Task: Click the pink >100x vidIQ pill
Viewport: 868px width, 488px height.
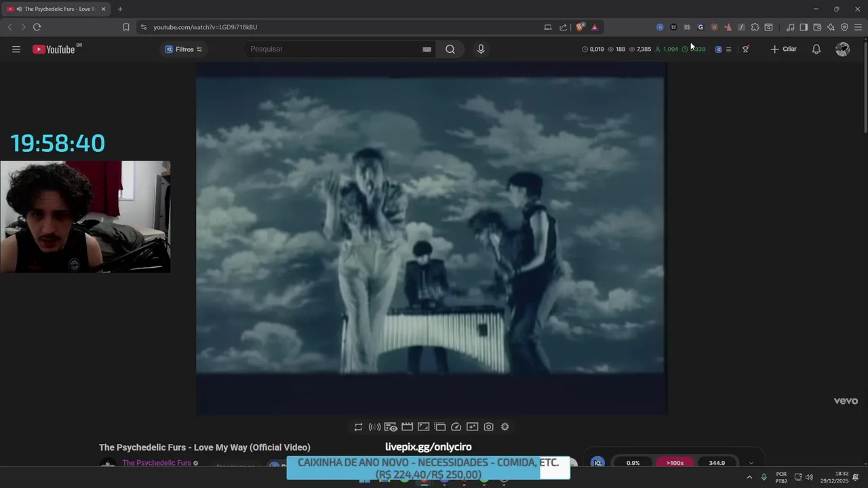Action: click(x=675, y=463)
